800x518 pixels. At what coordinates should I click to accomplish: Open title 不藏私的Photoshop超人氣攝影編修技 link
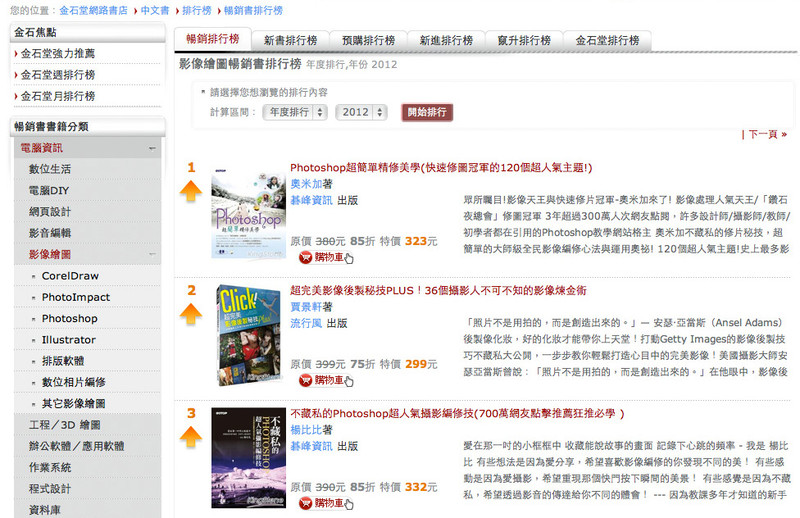tap(457, 414)
